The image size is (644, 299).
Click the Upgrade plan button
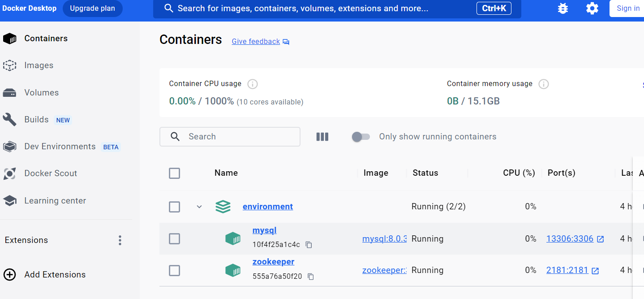click(x=92, y=9)
